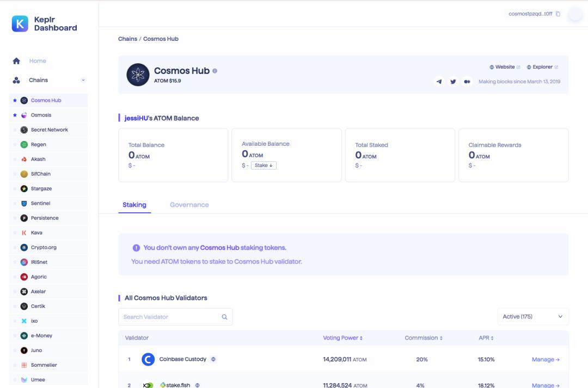Open the Cosmos Hub Medium blog
Viewport: 588px width, 388px height.
click(x=467, y=82)
